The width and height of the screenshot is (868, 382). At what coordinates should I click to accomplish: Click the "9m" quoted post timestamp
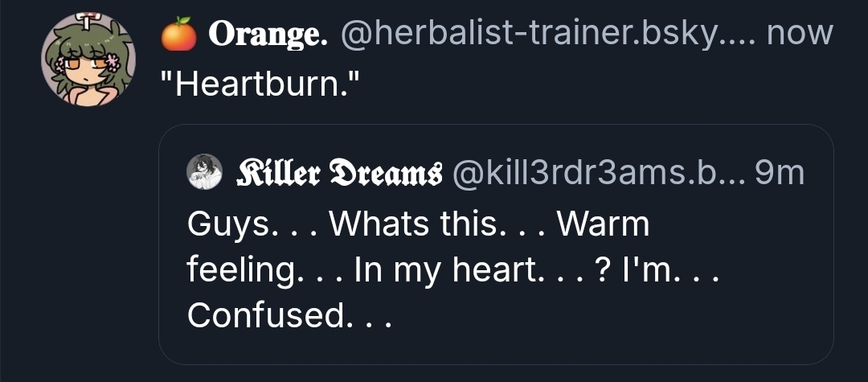[x=781, y=173]
